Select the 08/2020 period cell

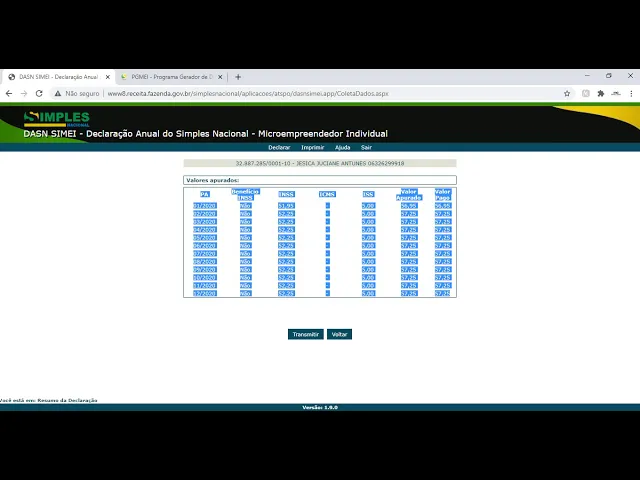pyautogui.click(x=204, y=262)
